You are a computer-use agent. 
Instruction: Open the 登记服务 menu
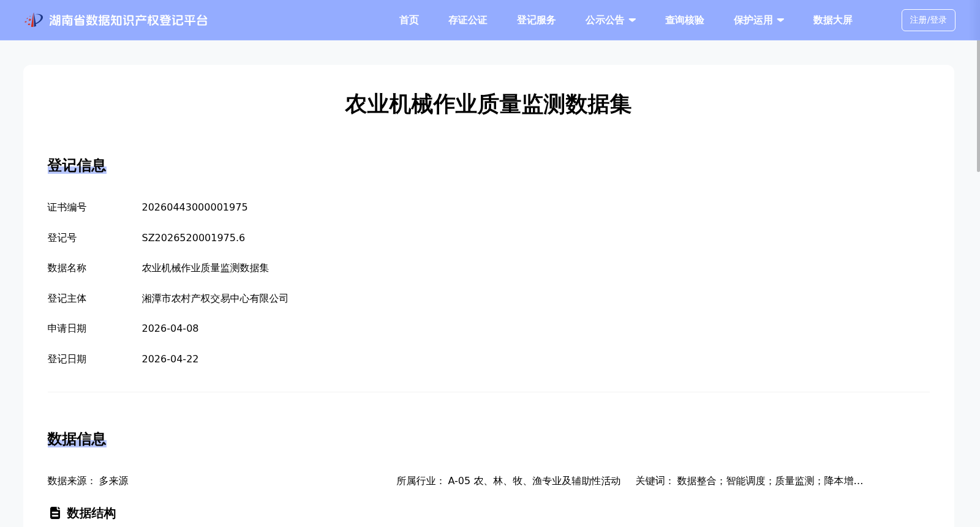537,20
